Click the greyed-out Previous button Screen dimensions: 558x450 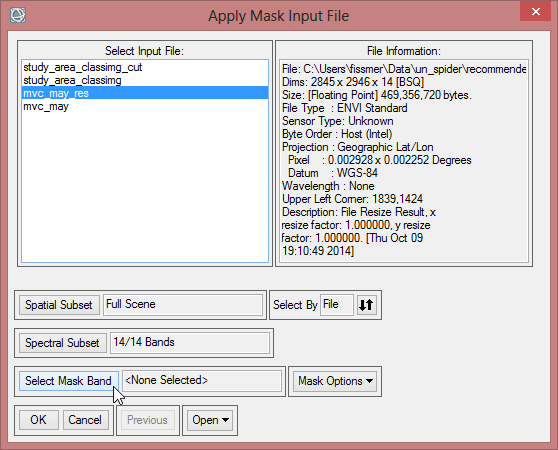click(148, 420)
